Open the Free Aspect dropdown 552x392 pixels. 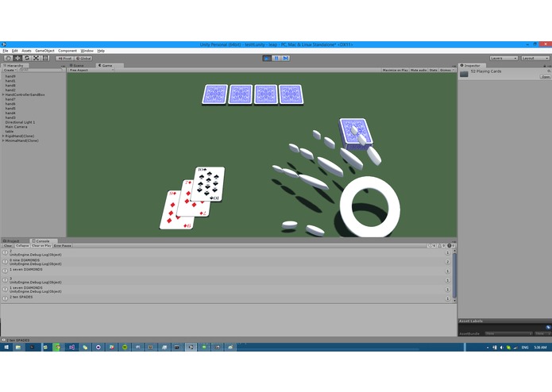coord(91,70)
